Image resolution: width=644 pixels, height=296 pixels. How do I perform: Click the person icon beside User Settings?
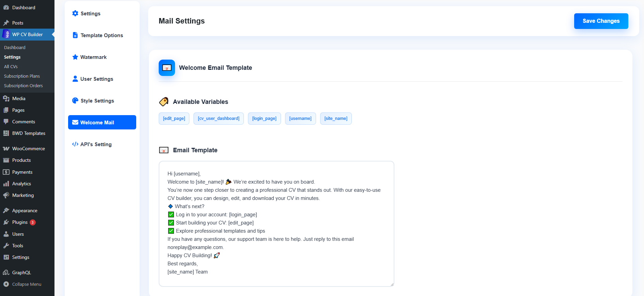(x=75, y=79)
